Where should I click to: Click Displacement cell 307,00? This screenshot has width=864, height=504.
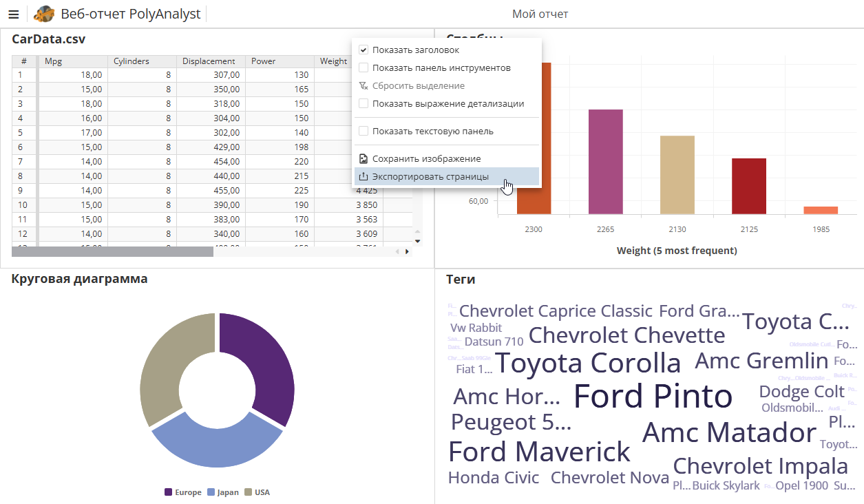211,75
